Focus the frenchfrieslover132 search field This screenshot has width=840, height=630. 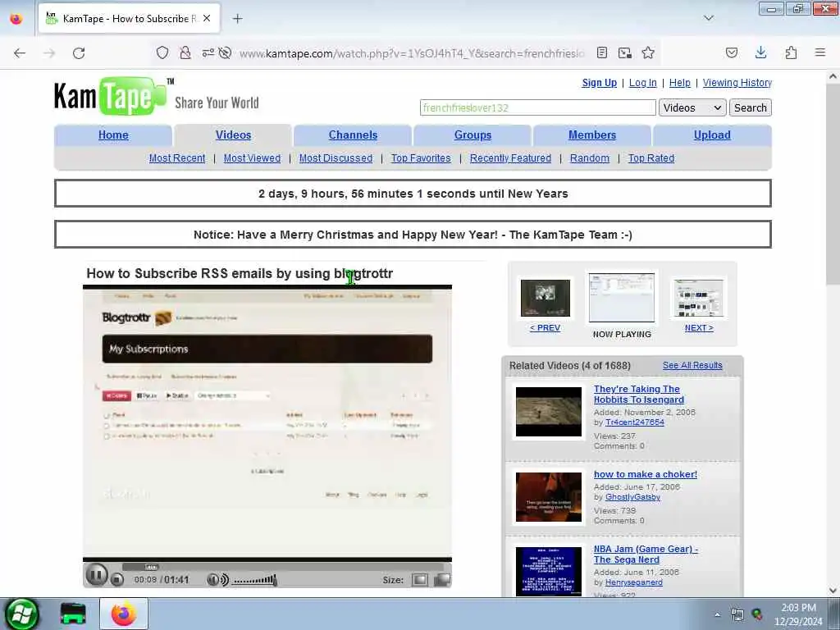pos(538,107)
